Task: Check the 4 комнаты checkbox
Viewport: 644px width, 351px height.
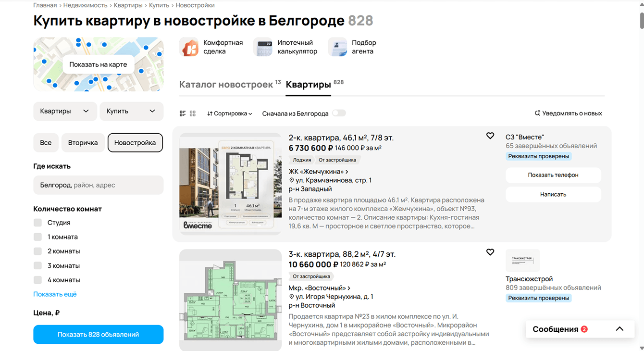Action: 37,280
